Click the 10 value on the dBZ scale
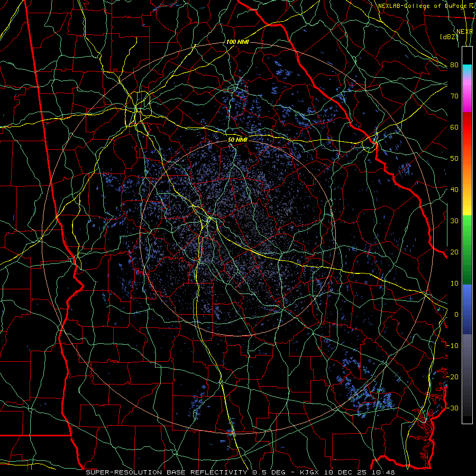The image size is (476, 476). (454, 283)
